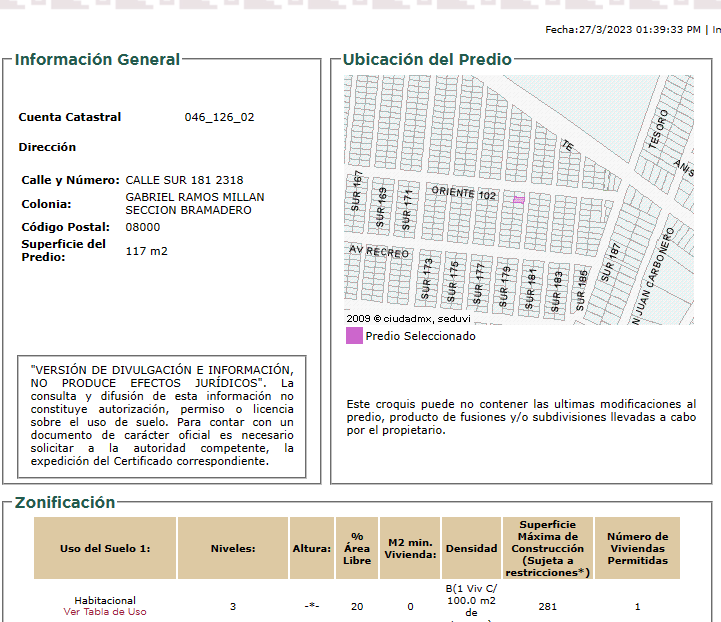Click the Niveles column header
This screenshot has height=622, width=721.
point(233,548)
